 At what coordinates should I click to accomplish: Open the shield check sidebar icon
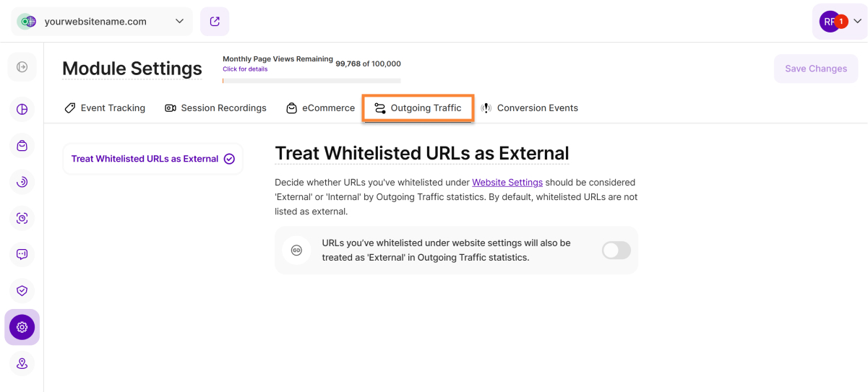[x=22, y=290]
